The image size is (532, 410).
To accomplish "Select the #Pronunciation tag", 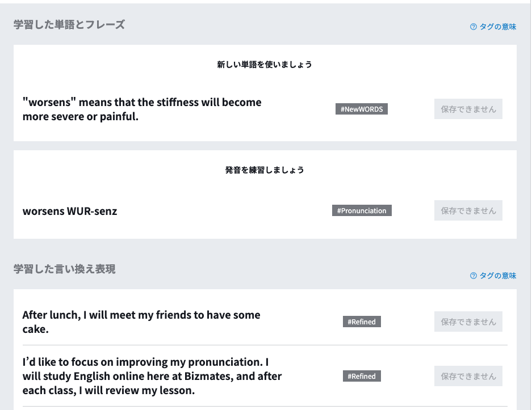I will [362, 210].
